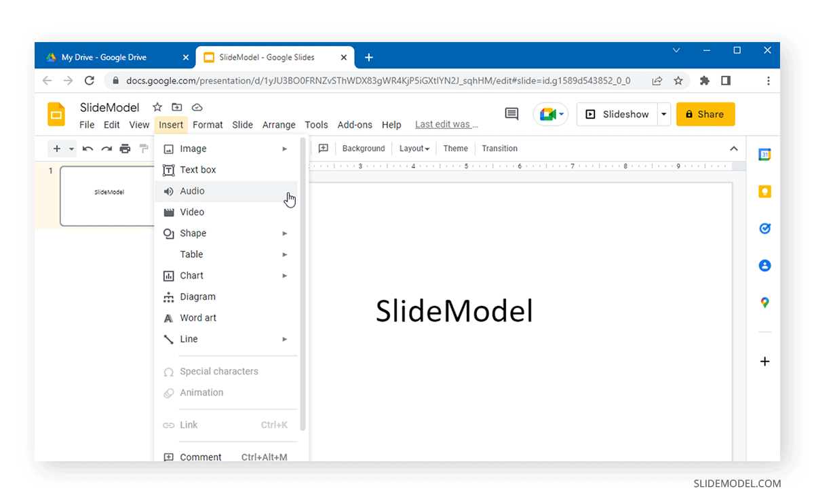
Task: Open the File menu
Action: coord(87,125)
